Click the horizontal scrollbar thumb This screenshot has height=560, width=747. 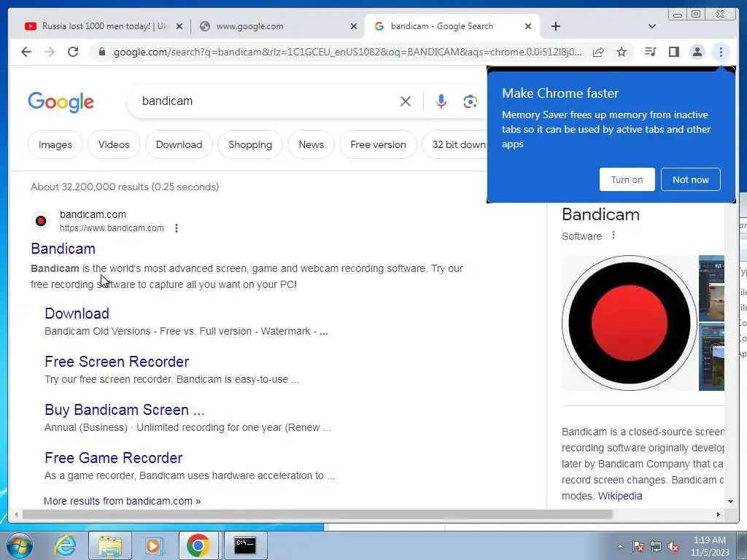(317, 514)
